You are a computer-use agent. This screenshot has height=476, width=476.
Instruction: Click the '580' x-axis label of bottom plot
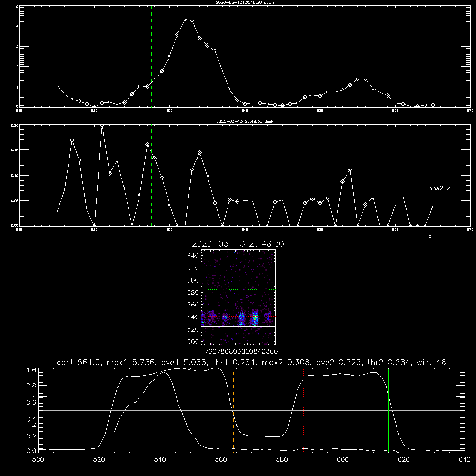point(282,460)
